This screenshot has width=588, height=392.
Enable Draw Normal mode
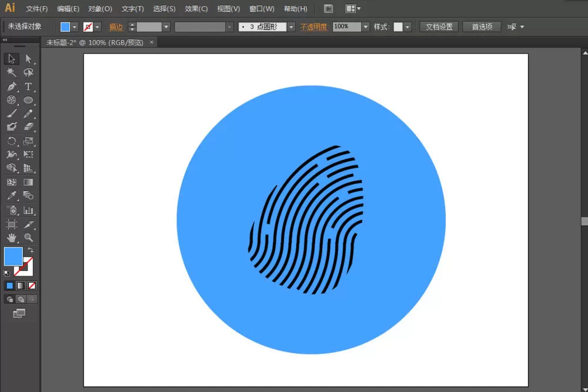click(x=10, y=299)
